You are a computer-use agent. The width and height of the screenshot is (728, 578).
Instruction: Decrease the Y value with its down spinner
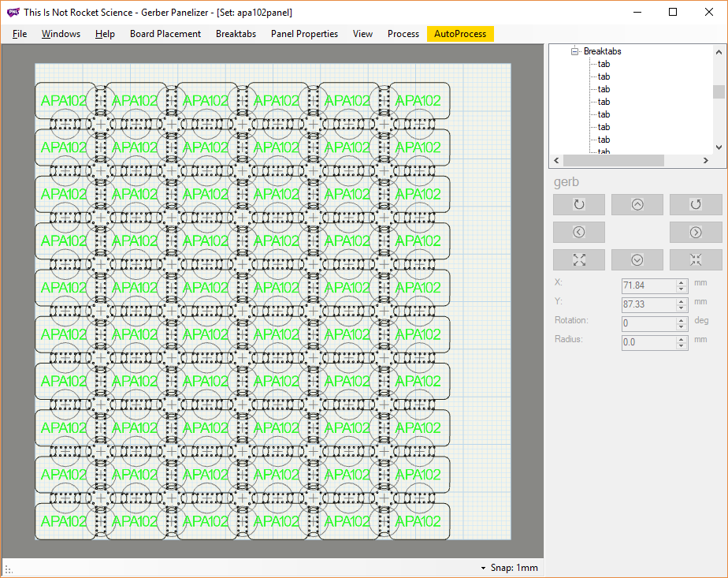(x=682, y=308)
